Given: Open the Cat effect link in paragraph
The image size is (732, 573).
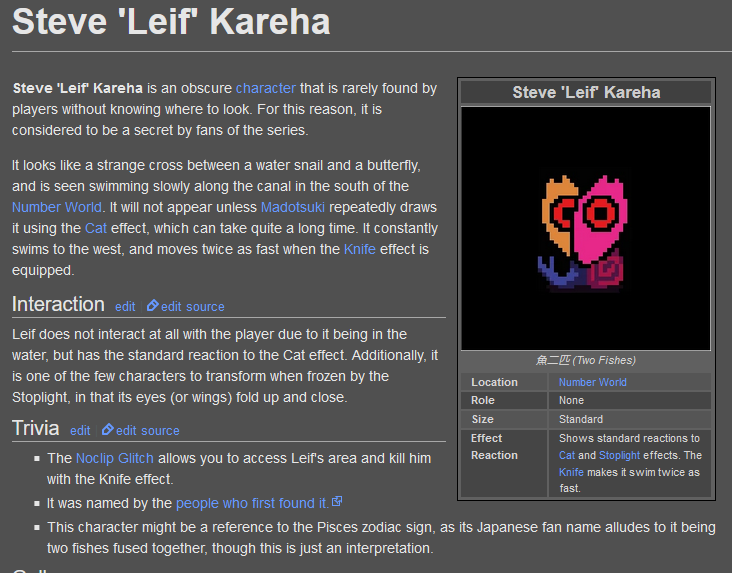Looking at the screenshot, I should point(96,228).
